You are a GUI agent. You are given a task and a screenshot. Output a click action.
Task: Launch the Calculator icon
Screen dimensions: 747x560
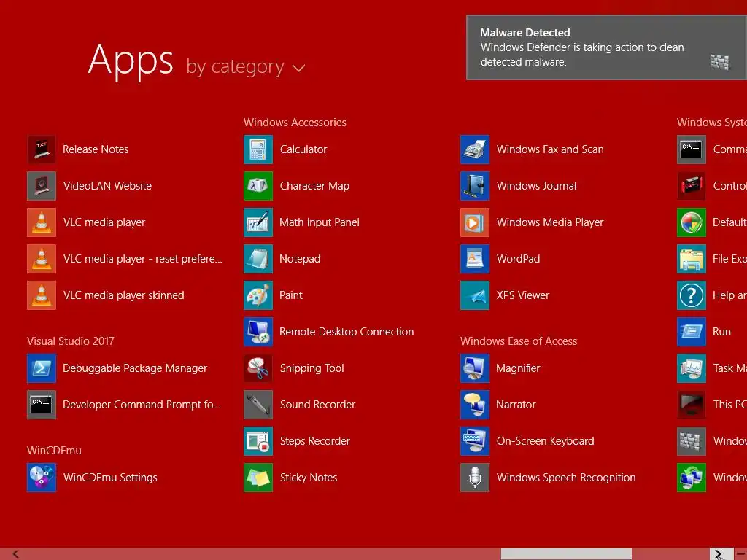click(258, 149)
